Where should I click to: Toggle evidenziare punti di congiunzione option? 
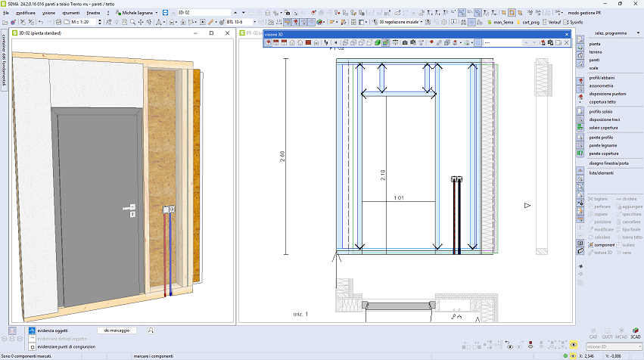(x=32, y=346)
